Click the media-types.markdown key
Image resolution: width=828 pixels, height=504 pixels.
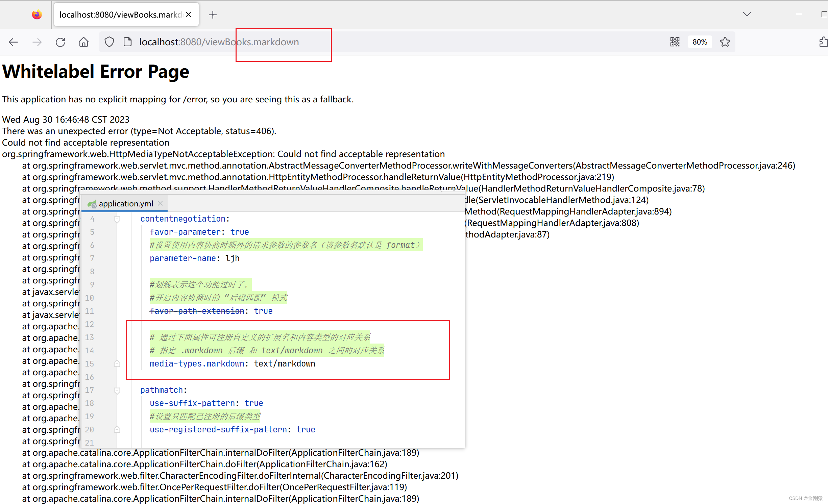coord(197,364)
